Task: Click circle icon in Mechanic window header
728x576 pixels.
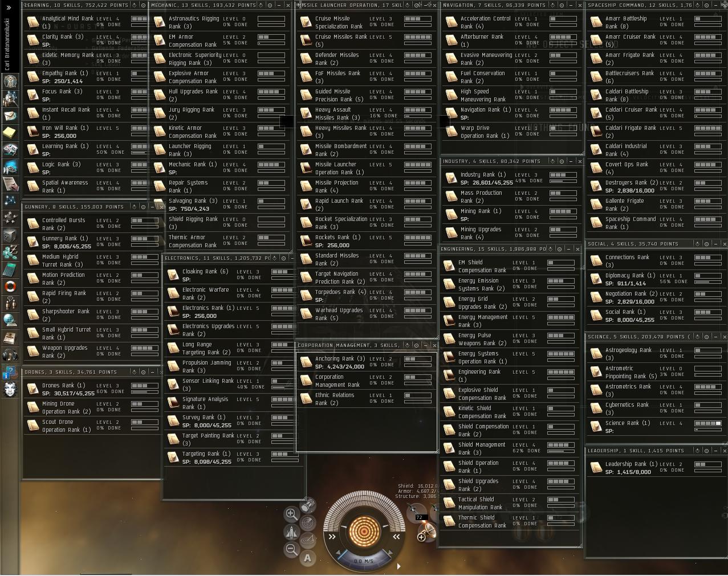Action: click(269, 5)
